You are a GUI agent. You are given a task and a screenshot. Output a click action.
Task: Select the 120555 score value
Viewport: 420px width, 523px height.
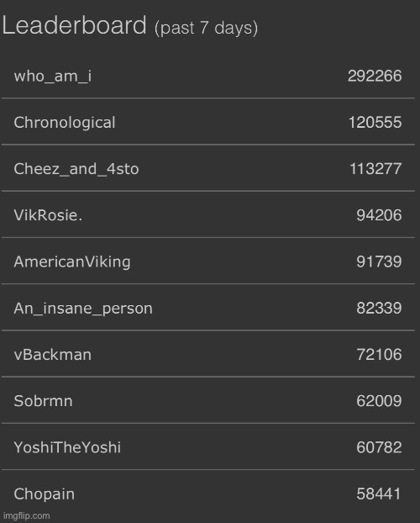(x=375, y=122)
